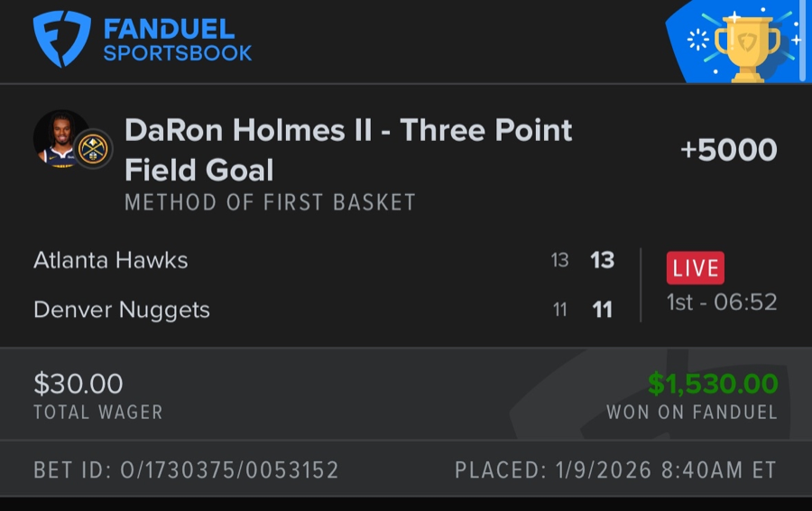Viewport: 812px width, 511px height.
Task: Click the Won on FanDuel label
Action: (691, 413)
